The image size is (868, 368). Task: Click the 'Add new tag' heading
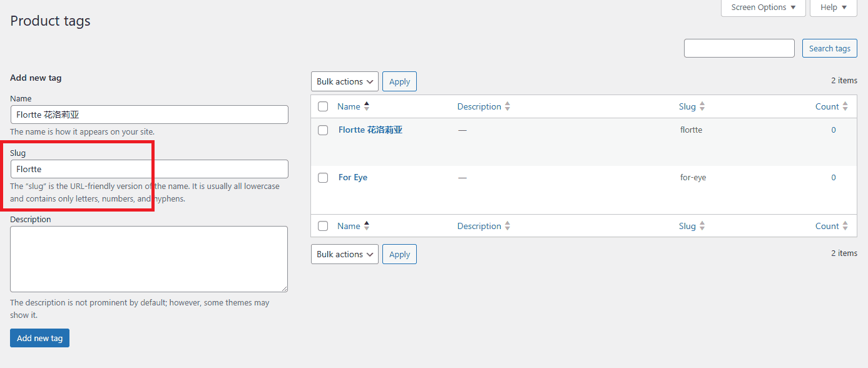[36, 78]
